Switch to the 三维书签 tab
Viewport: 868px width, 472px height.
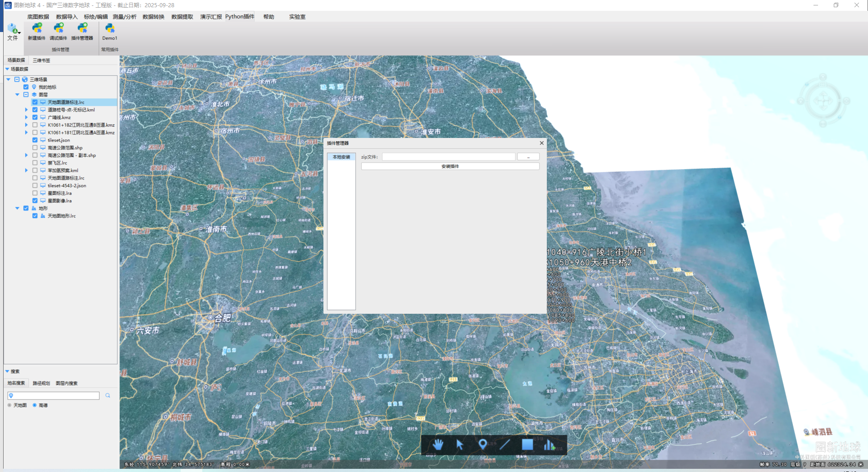click(x=41, y=60)
